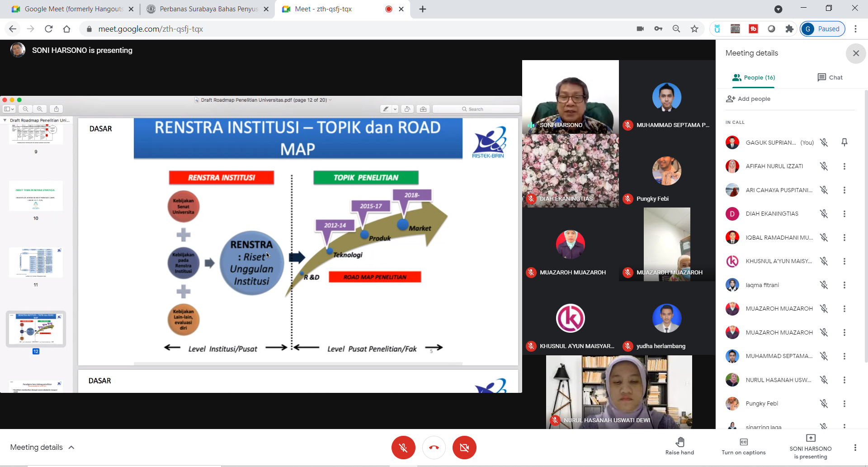Click participants panel scrollbar
The height and width of the screenshot is (467, 868).
pos(866,226)
